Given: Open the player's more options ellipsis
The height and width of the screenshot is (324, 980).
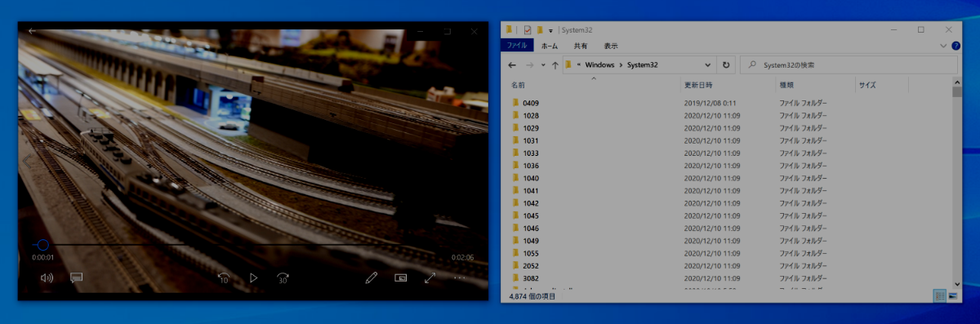Looking at the screenshot, I should [460, 277].
